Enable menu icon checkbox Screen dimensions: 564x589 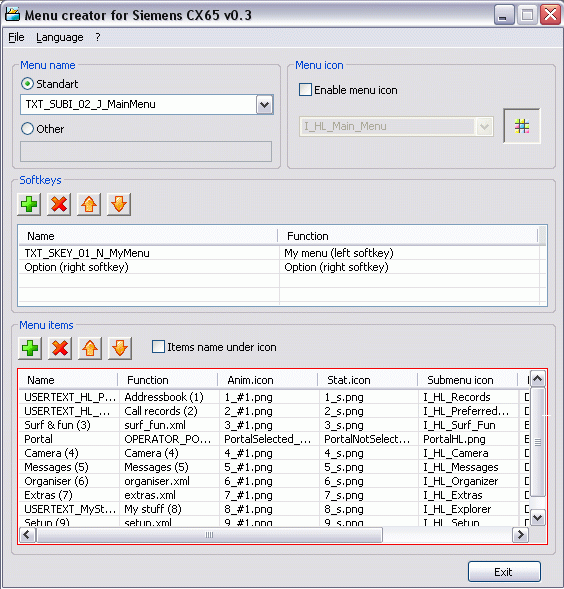point(305,90)
